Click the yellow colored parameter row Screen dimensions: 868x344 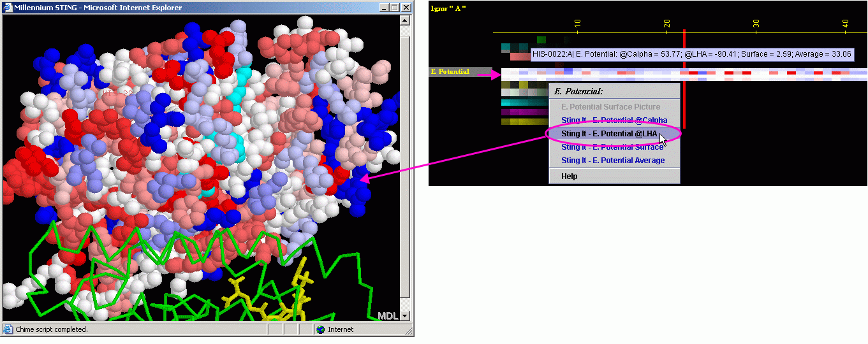(525, 121)
